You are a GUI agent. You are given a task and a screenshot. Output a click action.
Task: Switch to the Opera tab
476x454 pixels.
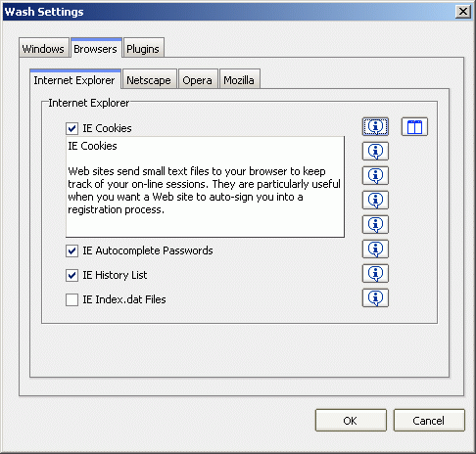point(197,80)
